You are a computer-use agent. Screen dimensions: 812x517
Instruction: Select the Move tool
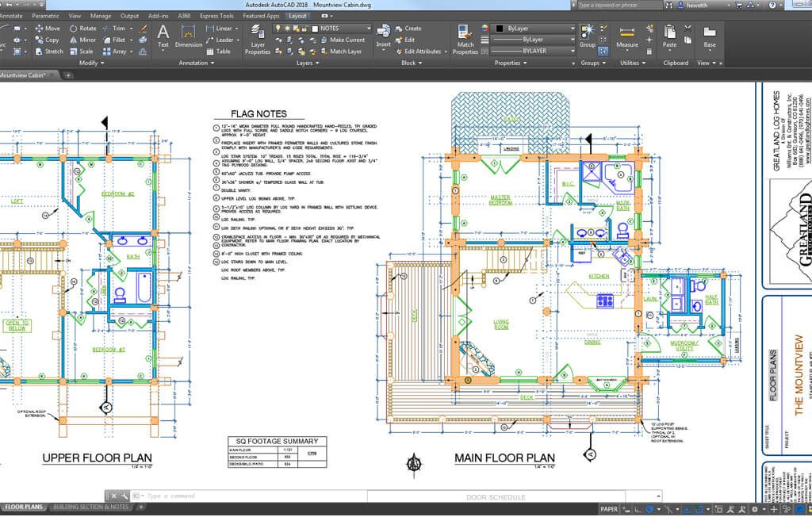(x=47, y=29)
